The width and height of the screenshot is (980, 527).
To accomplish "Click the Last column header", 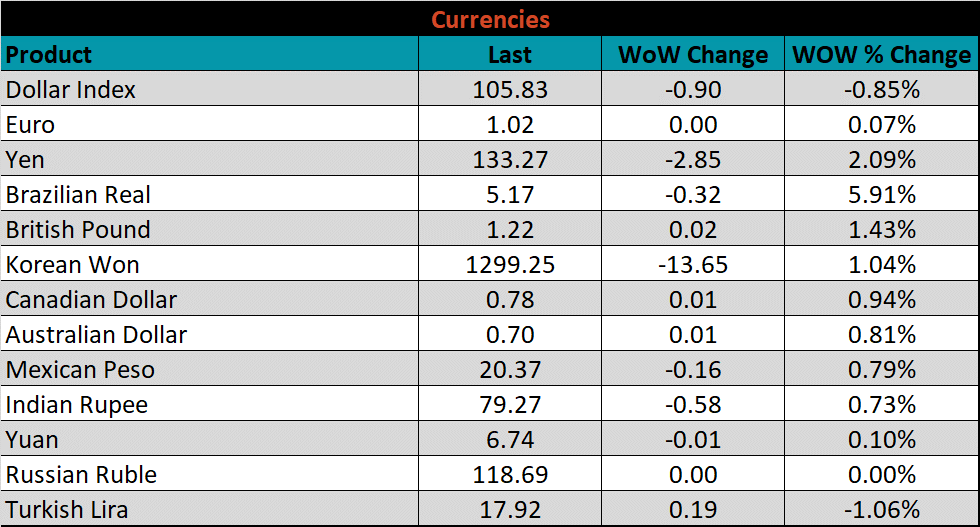I will pos(510,54).
